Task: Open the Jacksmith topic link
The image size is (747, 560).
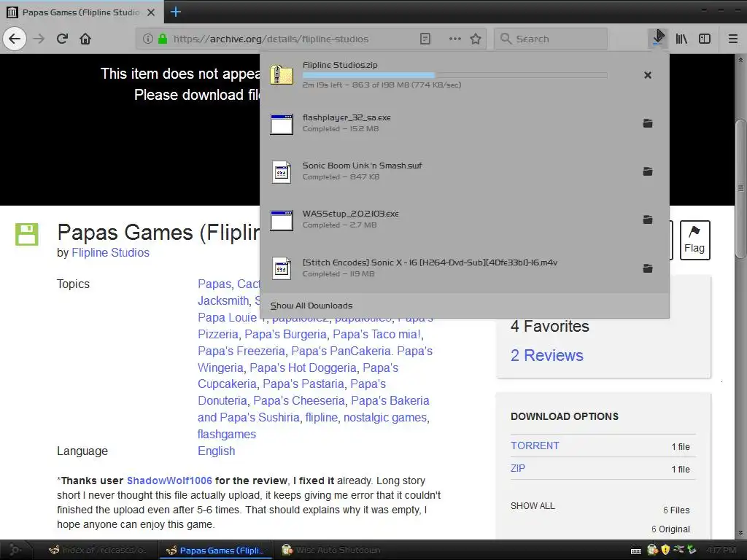Action: click(x=223, y=301)
